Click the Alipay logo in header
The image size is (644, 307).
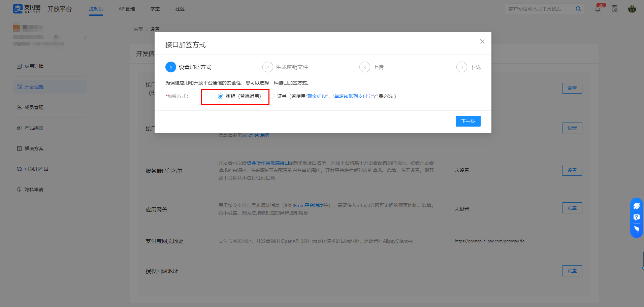point(27,9)
